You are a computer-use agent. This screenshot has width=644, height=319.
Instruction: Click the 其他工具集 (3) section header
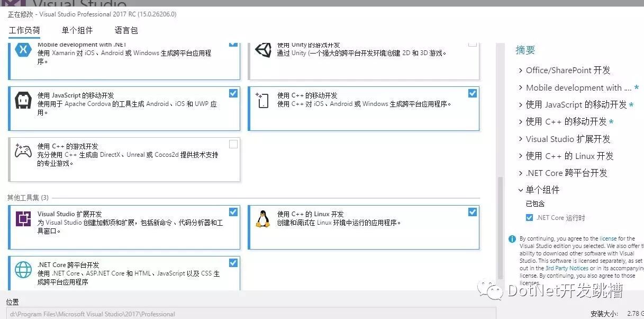pyautogui.click(x=28, y=198)
